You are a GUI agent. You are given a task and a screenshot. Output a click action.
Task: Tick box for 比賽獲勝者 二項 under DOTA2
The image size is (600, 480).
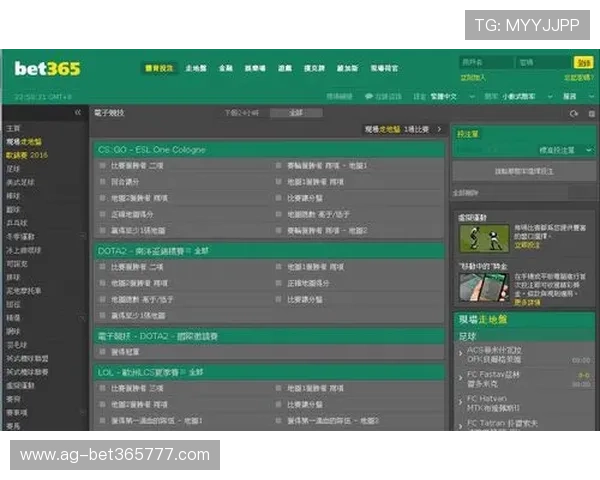tap(102, 267)
